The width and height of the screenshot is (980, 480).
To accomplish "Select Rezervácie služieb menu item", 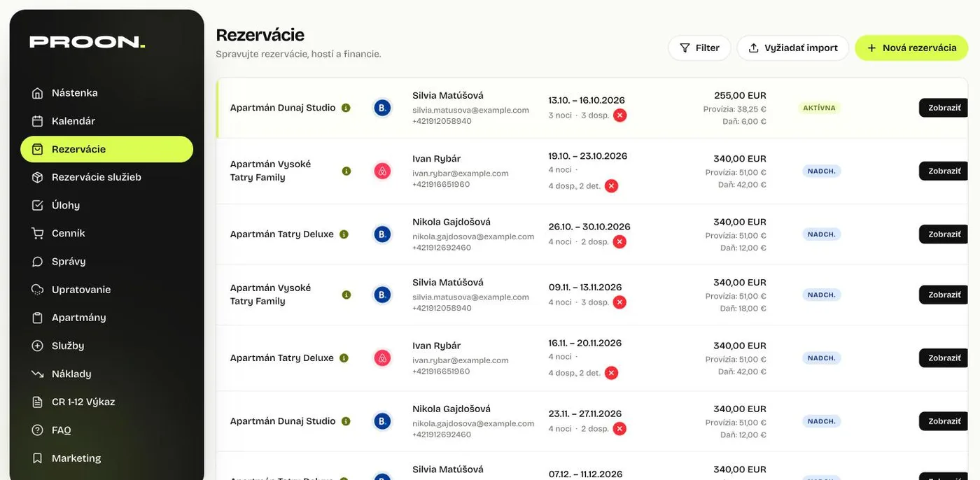I will [106, 177].
